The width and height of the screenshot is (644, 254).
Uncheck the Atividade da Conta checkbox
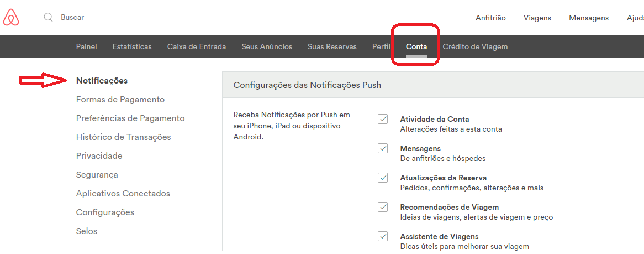click(383, 119)
